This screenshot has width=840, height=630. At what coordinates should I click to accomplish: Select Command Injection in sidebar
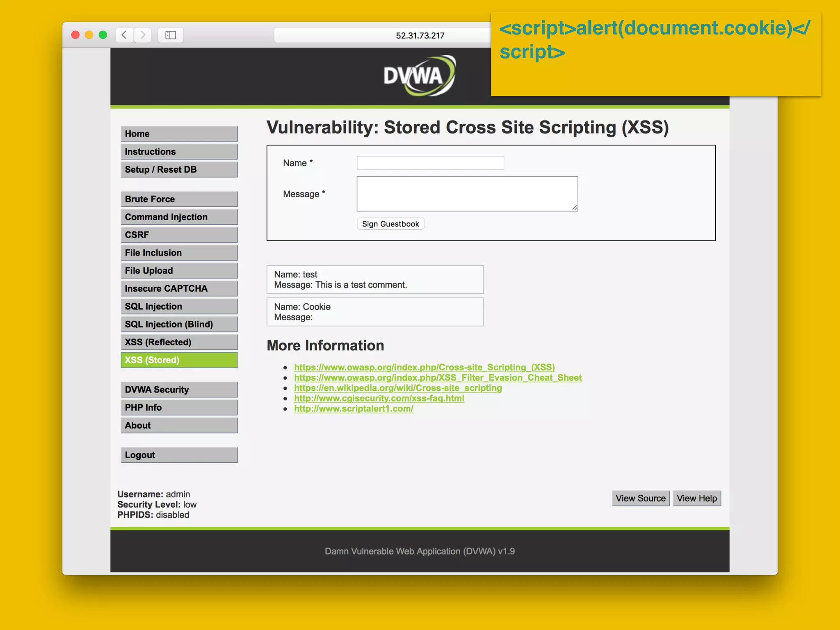pos(179,217)
